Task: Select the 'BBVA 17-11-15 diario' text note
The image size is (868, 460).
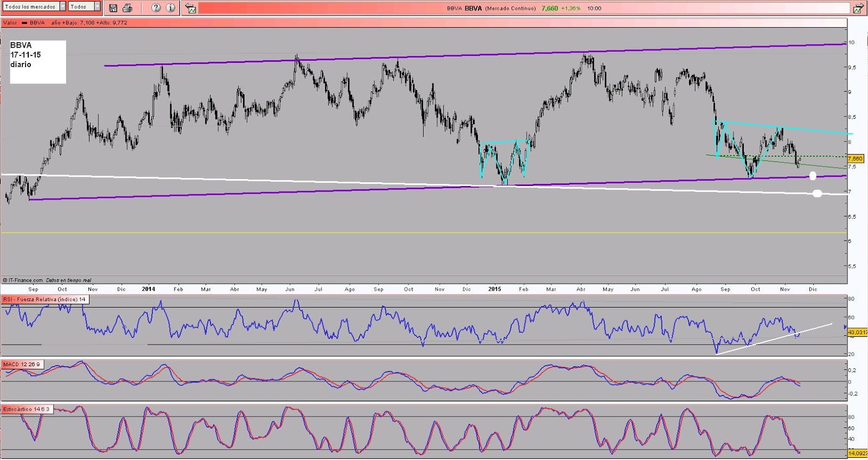Action: click(x=37, y=62)
